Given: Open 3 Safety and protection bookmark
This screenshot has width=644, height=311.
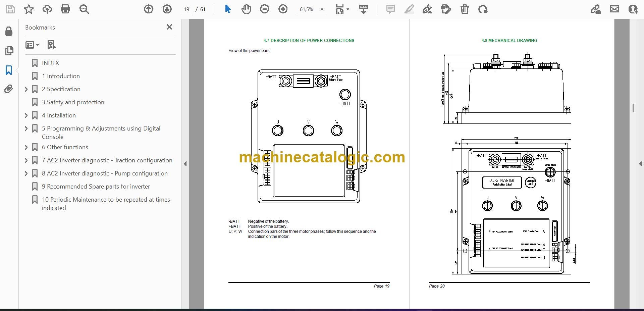Looking at the screenshot, I should point(73,102).
